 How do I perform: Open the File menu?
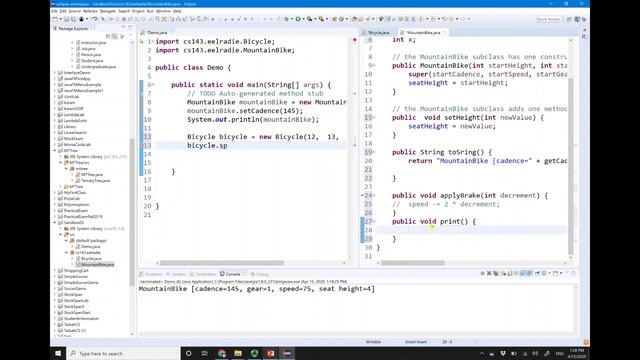coord(54,11)
